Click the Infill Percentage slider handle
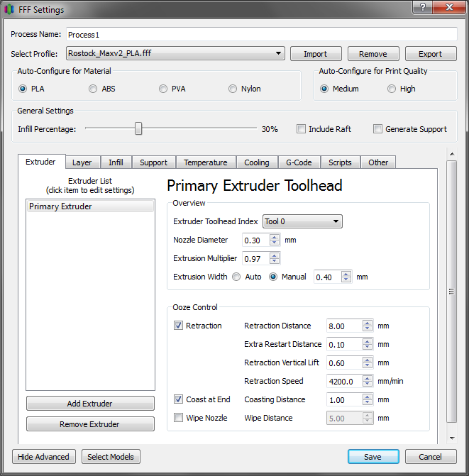The image size is (469, 476). click(x=138, y=128)
